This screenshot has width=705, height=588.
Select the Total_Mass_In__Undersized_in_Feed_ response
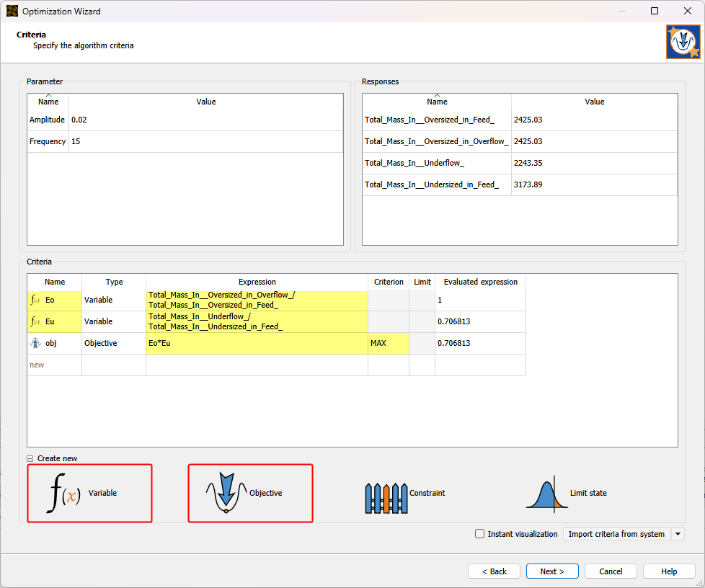pyautogui.click(x=437, y=184)
